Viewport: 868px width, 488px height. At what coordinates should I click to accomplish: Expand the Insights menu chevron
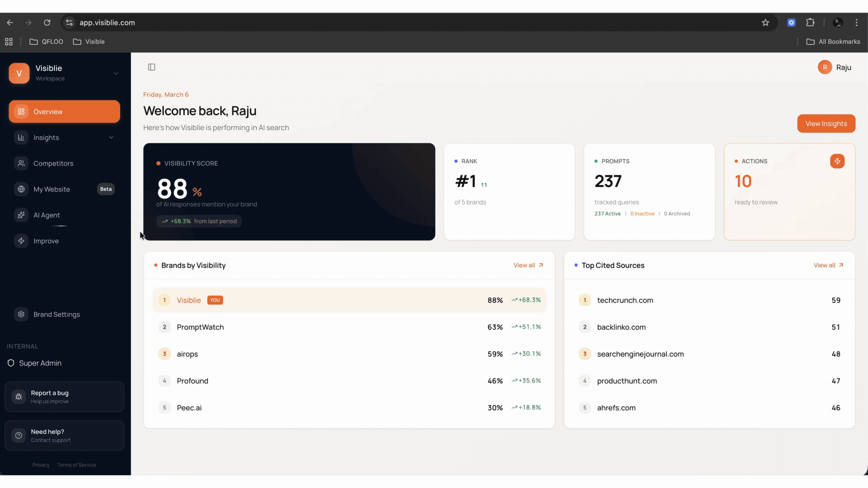111,137
